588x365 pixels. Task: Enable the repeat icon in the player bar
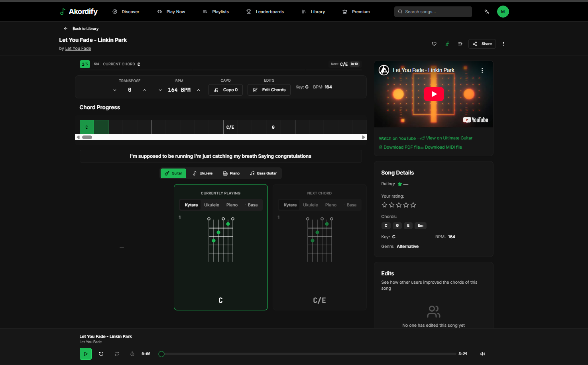116,354
